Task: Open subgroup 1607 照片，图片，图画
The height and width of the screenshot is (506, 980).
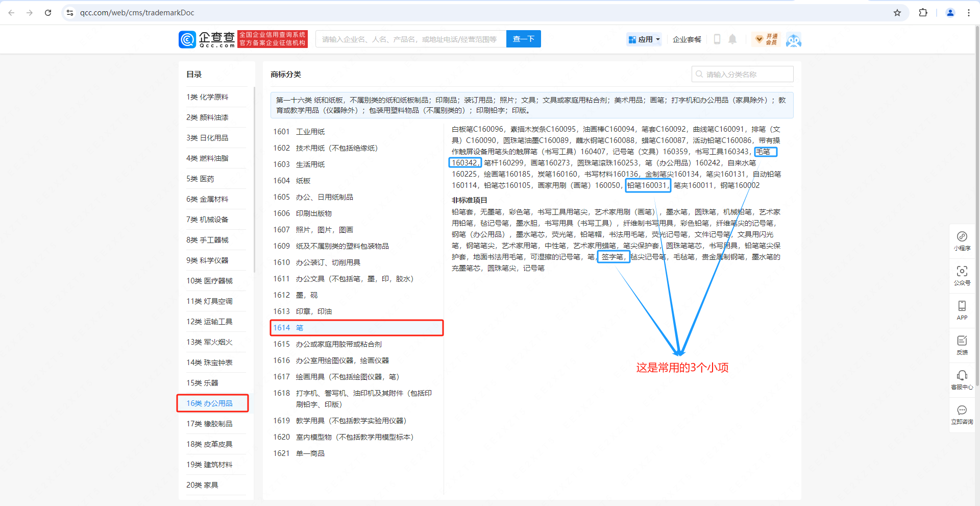Action: point(356,230)
